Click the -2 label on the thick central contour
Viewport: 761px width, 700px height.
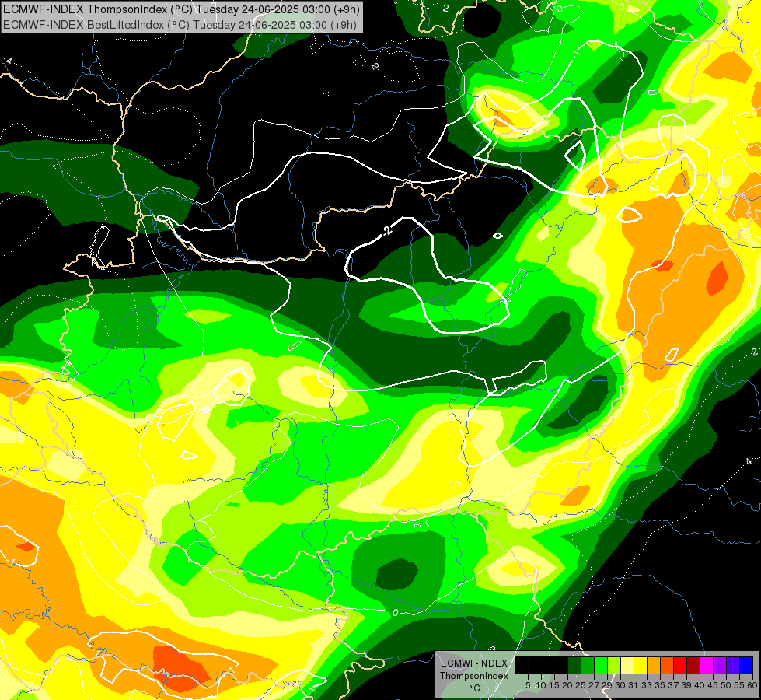[x=386, y=232]
